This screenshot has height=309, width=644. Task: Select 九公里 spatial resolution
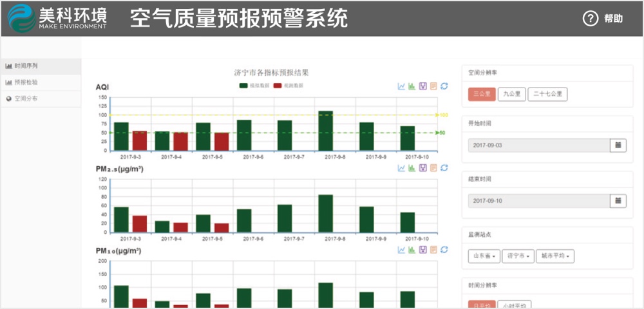pyautogui.click(x=511, y=94)
